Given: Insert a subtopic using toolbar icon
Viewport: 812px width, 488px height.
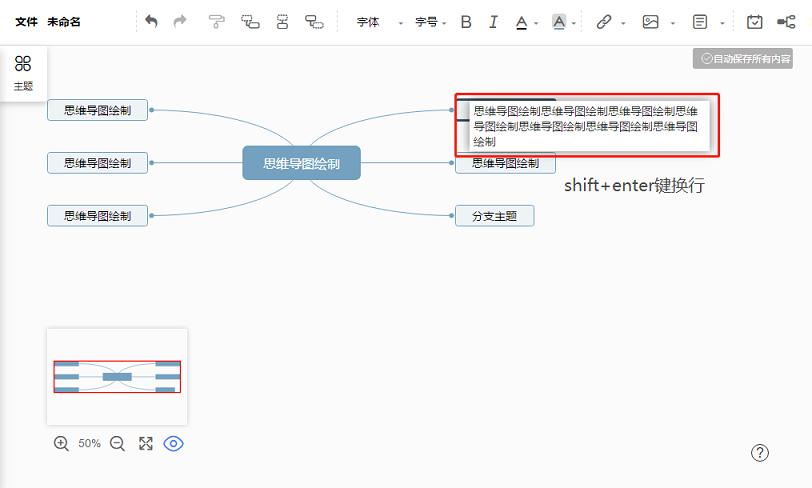Looking at the screenshot, I should 250,22.
